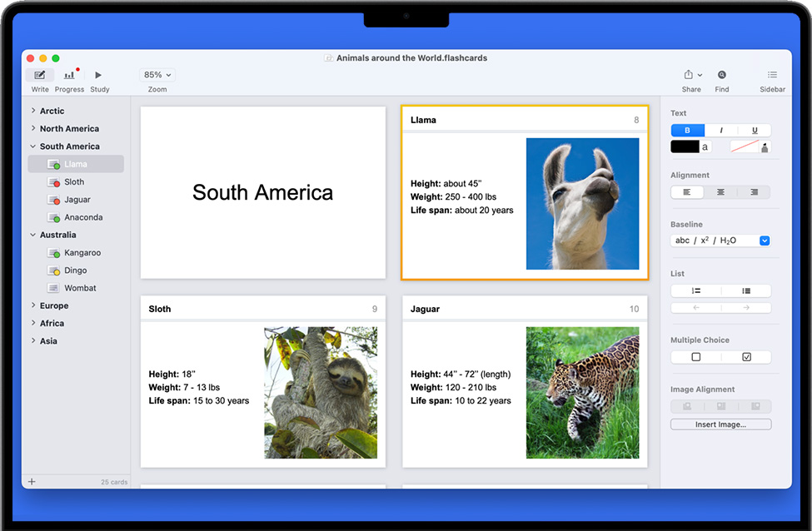
Task: Open the Share menu
Action: coord(692,75)
